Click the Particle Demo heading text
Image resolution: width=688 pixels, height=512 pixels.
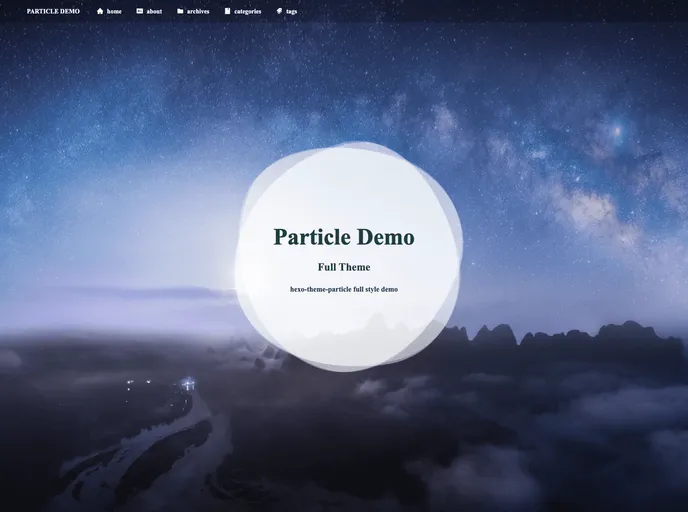click(x=344, y=237)
